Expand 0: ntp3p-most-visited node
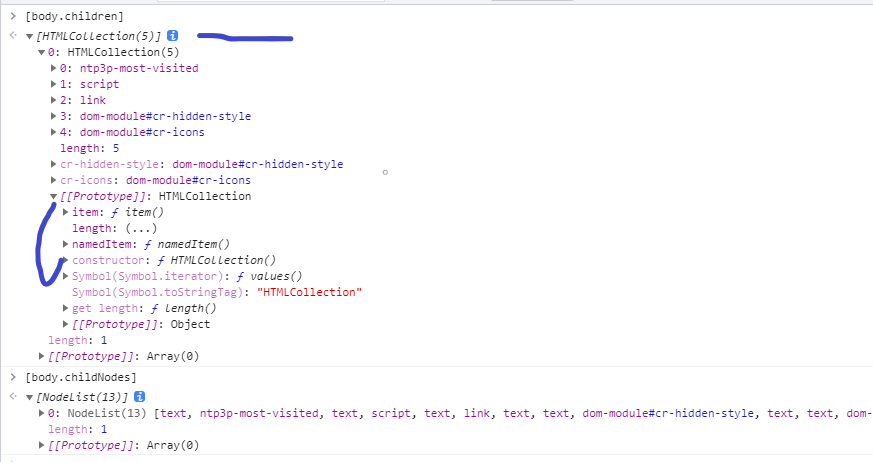This screenshot has height=462, width=873. (x=53, y=68)
